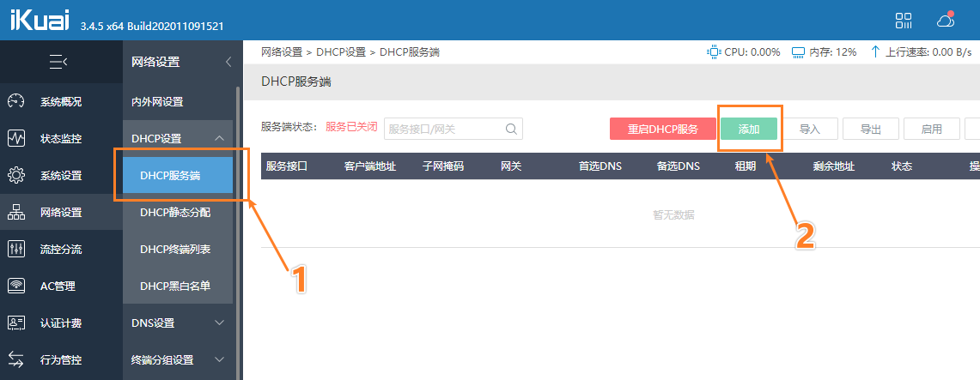The image size is (980, 380).
Task: Collapse the main sidebar with the hamburger icon
Action: coord(58,61)
